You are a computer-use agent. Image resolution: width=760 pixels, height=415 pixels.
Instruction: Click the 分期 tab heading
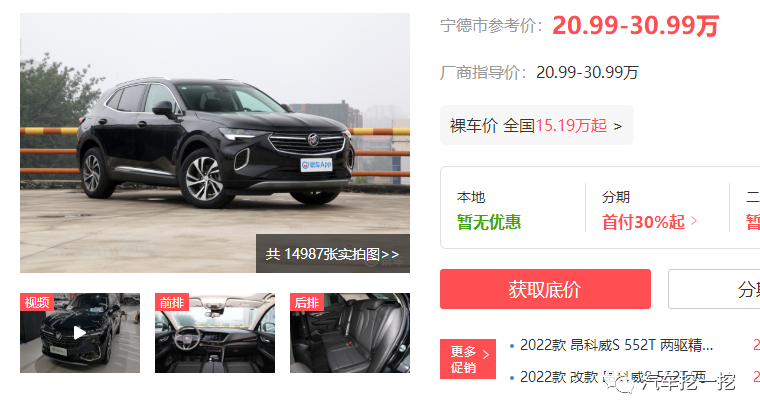pyautogui.click(x=616, y=197)
